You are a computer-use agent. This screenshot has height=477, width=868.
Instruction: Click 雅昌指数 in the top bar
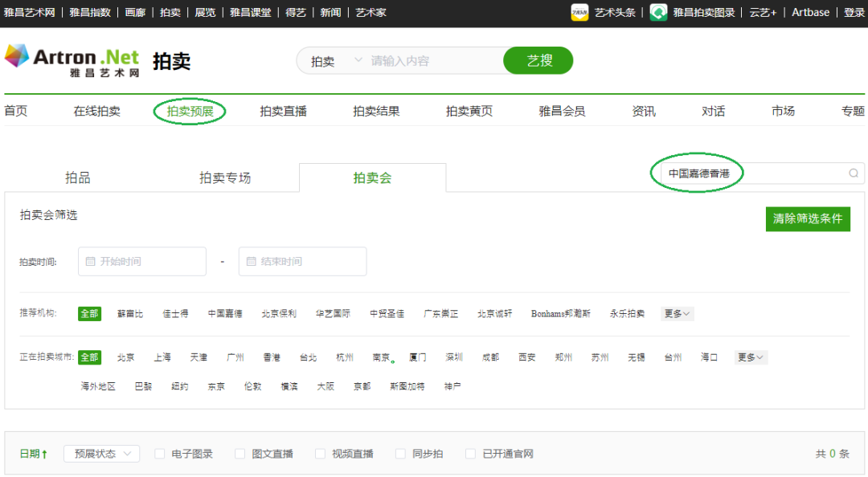[x=90, y=12]
